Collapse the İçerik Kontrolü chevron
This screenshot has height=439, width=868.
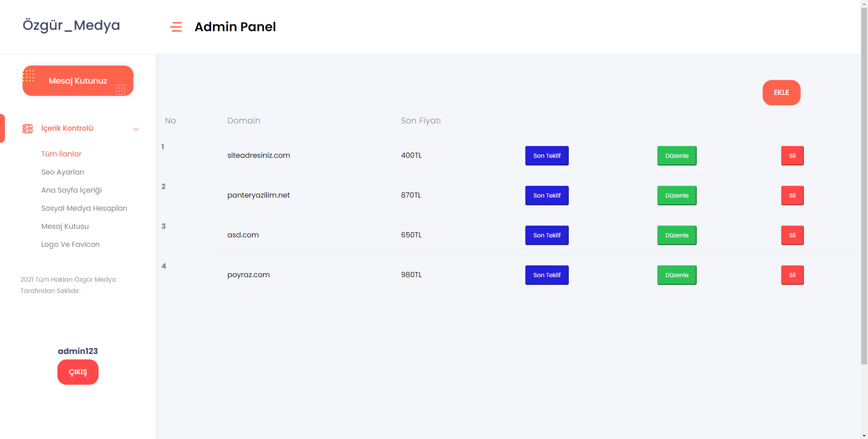(136, 129)
